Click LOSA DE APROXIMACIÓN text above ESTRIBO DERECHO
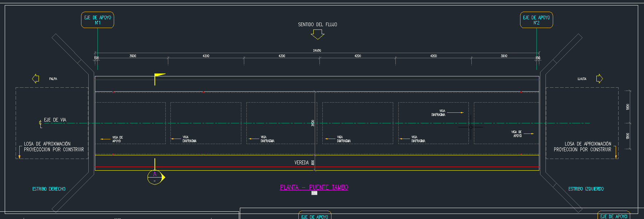This screenshot has width=644, height=219. (47, 144)
